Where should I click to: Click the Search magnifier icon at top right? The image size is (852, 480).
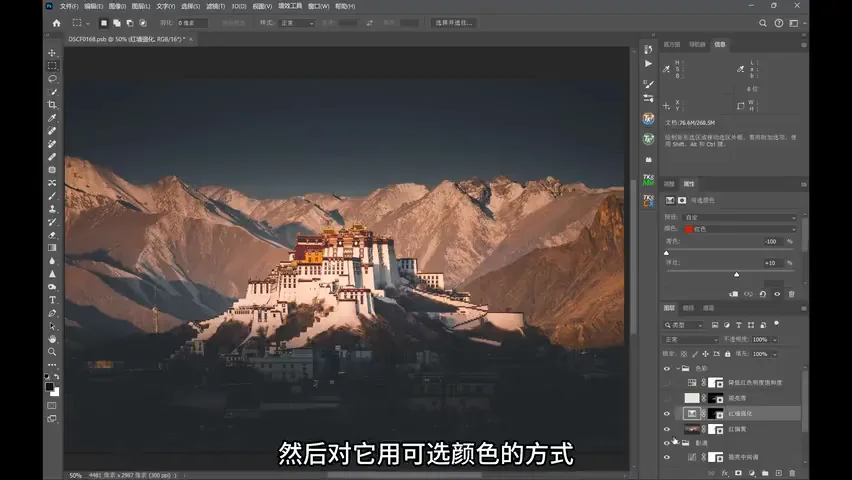click(763, 23)
